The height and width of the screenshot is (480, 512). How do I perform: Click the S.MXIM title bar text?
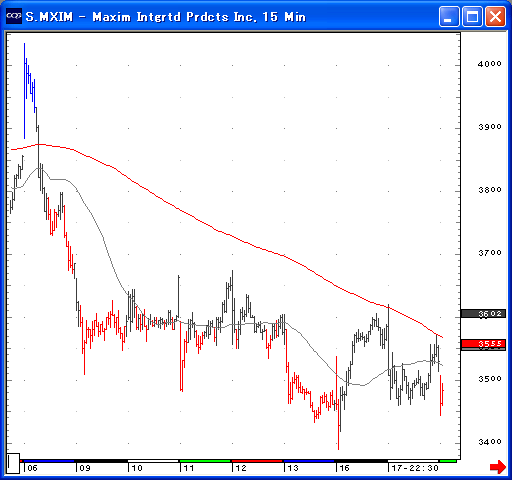[x=166, y=17]
